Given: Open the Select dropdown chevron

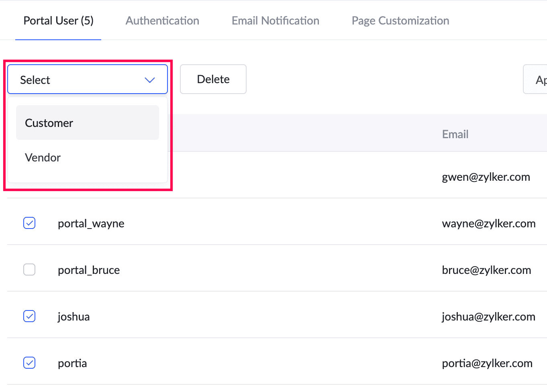Looking at the screenshot, I should tap(149, 80).
